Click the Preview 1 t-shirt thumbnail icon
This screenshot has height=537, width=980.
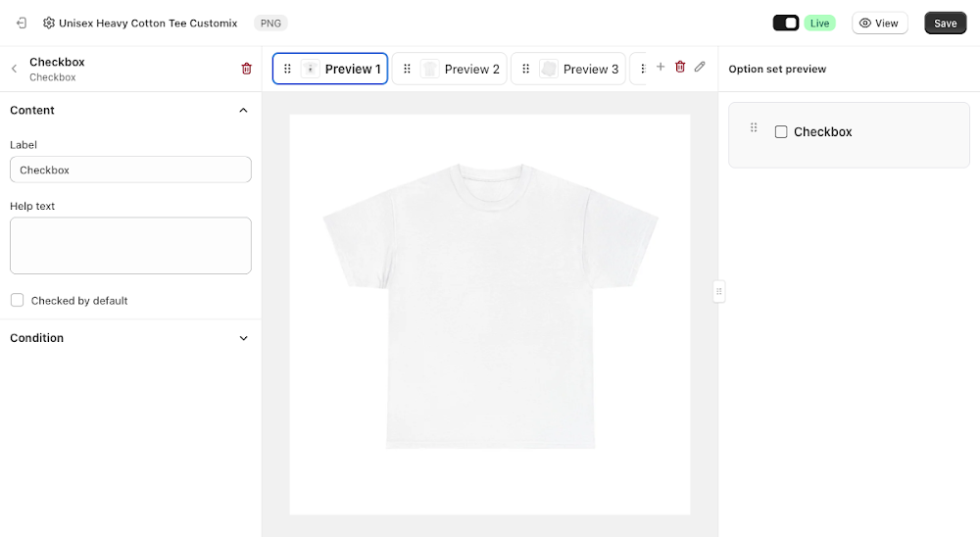(310, 69)
